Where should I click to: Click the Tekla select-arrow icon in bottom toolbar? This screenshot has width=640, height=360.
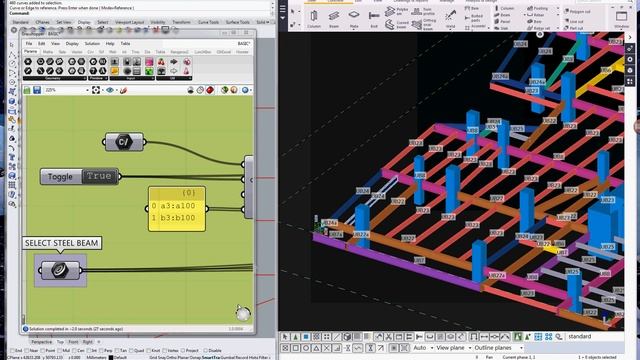pos(285,337)
